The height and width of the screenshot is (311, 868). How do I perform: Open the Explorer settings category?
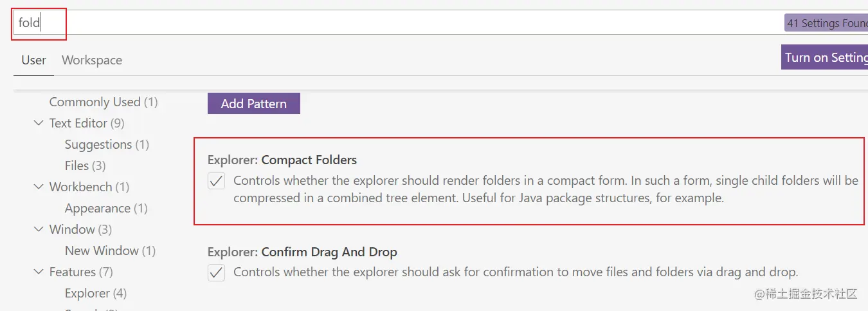(95, 293)
